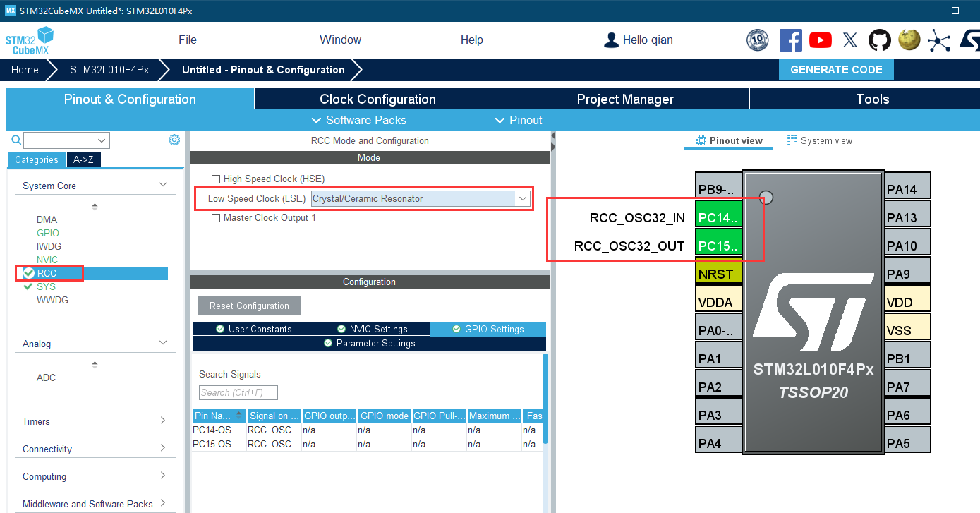The height and width of the screenshot is (513, 980).
Task: Select the PC14-OS... table row
Action: 368,430
